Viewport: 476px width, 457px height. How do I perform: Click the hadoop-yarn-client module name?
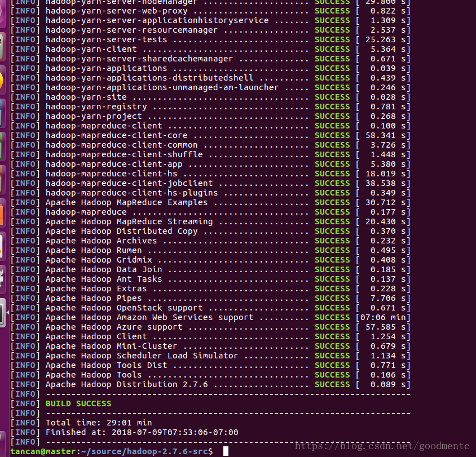[x=91, y=50]
